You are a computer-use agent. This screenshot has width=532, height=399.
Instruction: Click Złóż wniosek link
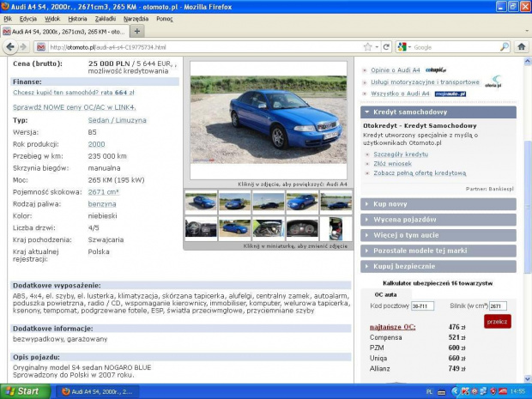click(392, 164)
